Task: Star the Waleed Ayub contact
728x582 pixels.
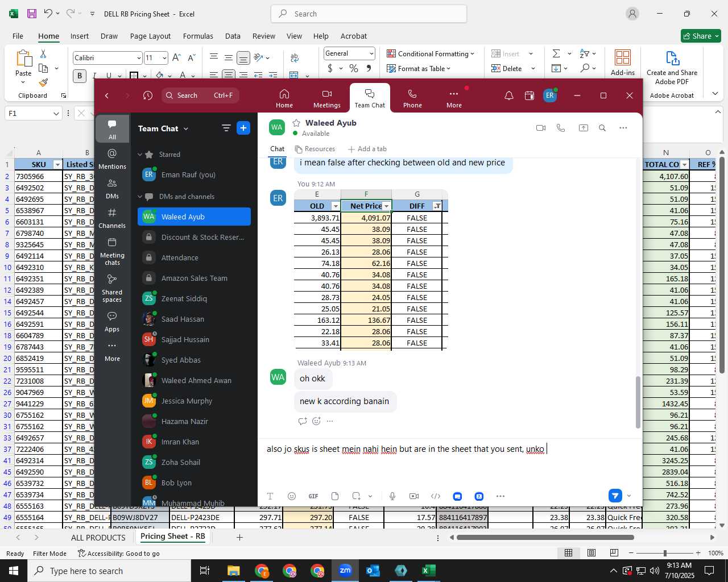Action: click(x=296, y=123)
